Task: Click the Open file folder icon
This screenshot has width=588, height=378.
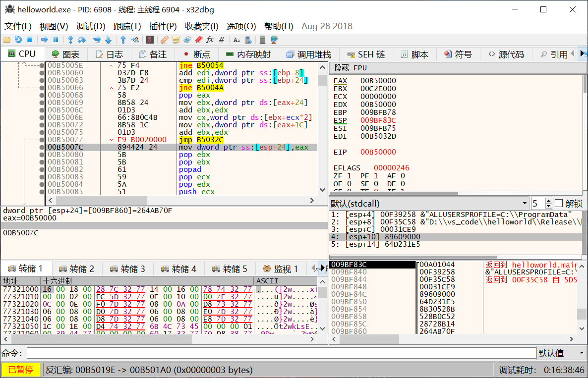Action: click(7, 39)
